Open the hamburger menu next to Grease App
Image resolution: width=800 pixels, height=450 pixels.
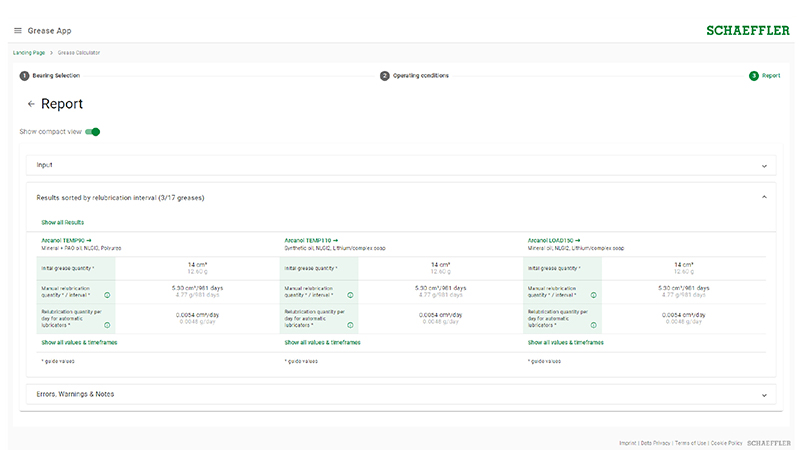(17, 31)
